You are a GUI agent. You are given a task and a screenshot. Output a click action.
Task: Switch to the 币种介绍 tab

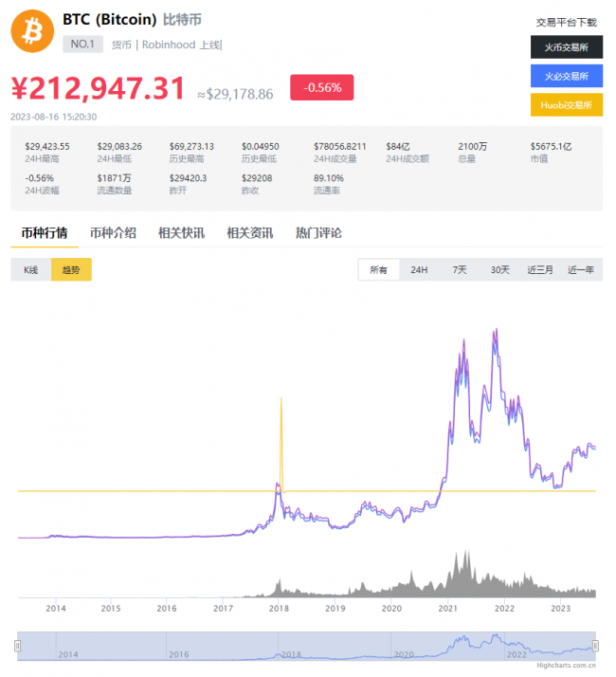113,233
